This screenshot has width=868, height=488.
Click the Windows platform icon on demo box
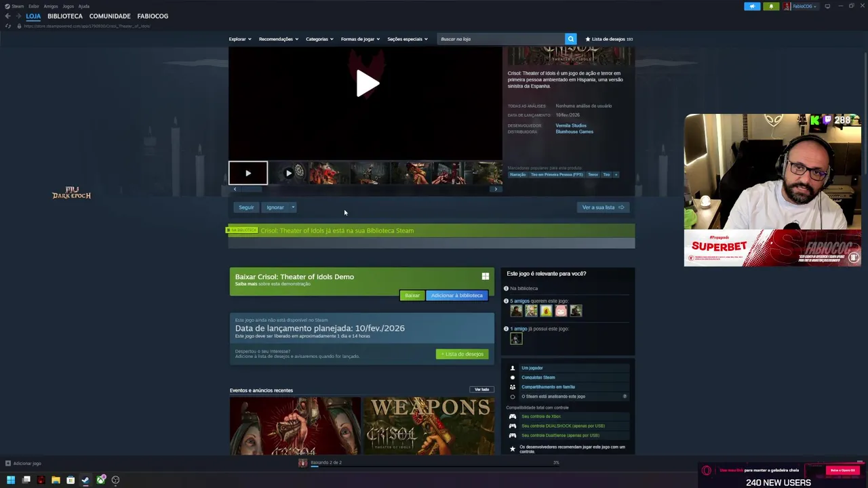click(x=485, y=277)
